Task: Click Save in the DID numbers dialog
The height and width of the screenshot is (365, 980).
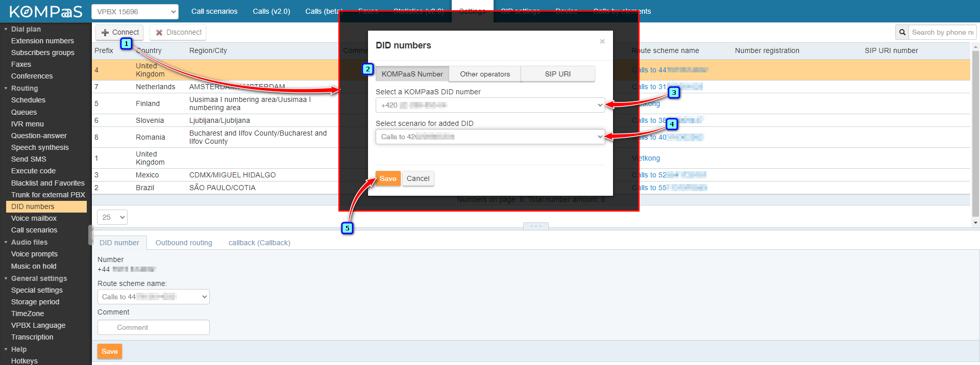Action: 388,178
